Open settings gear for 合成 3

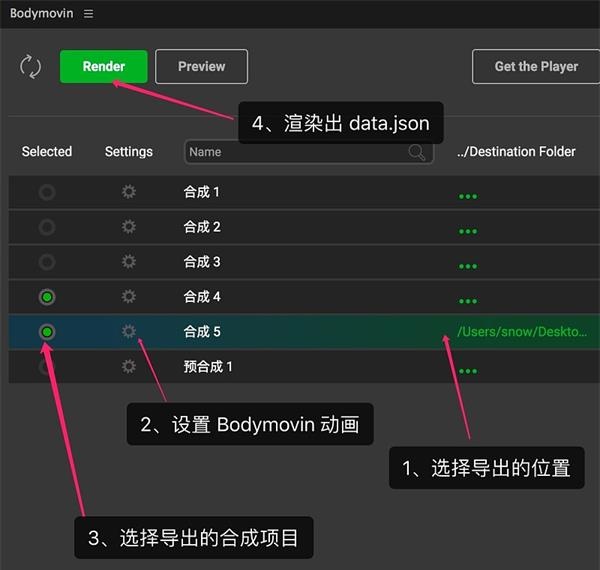pos(129,262)
